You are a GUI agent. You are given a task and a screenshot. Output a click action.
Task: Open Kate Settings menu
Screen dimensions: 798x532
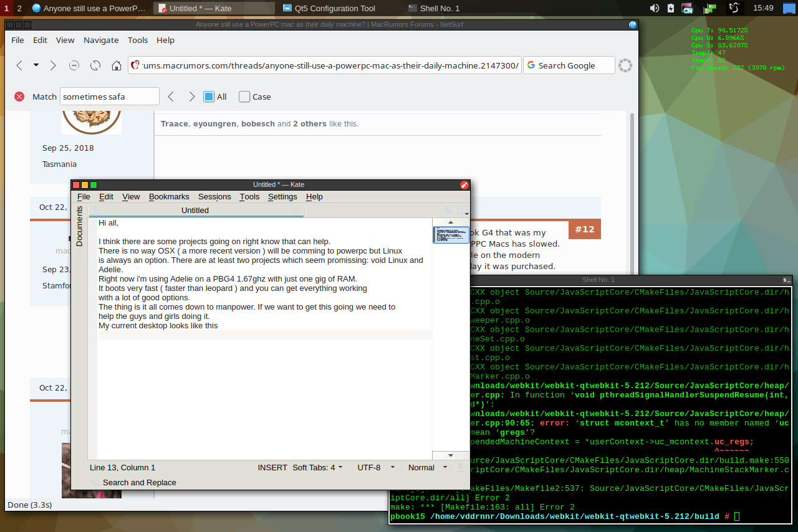[282, 196]
